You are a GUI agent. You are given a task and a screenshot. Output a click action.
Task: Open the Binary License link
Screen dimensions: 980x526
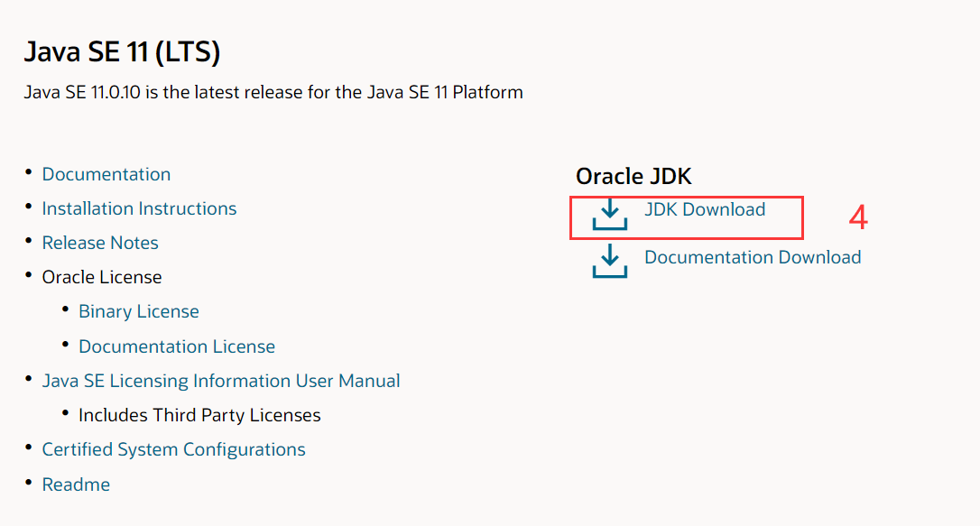139,311
